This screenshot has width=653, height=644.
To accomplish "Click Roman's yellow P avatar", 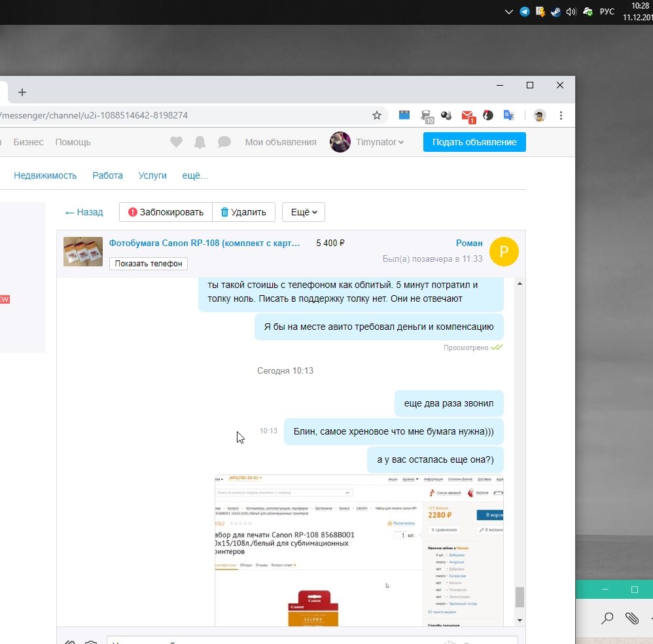I will pyautogui.click(x=504, y=251).
